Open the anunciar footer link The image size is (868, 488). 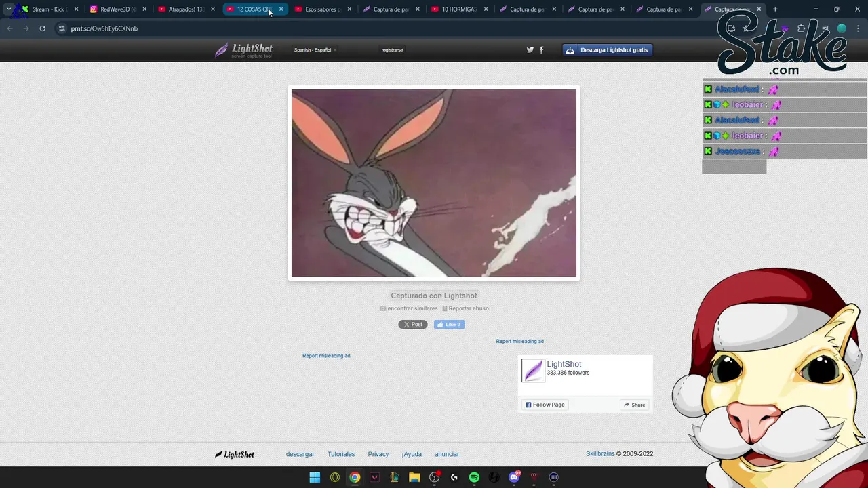click(447, 454)
